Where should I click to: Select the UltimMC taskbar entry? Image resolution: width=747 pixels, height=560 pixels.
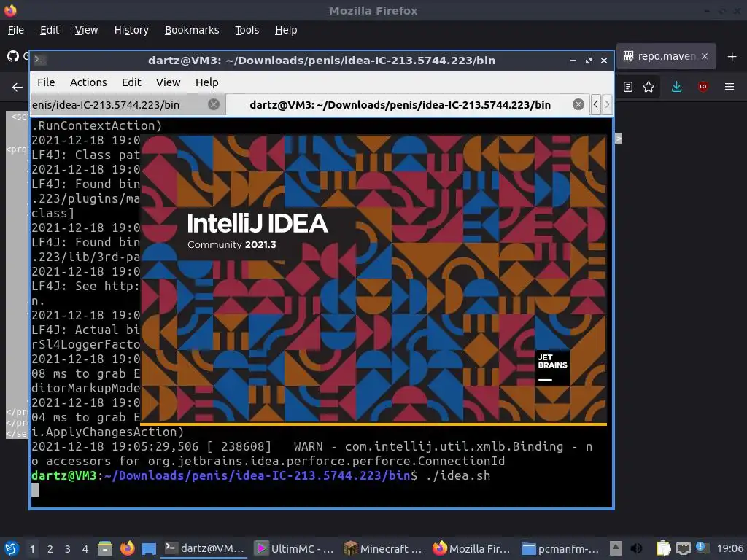294,548
